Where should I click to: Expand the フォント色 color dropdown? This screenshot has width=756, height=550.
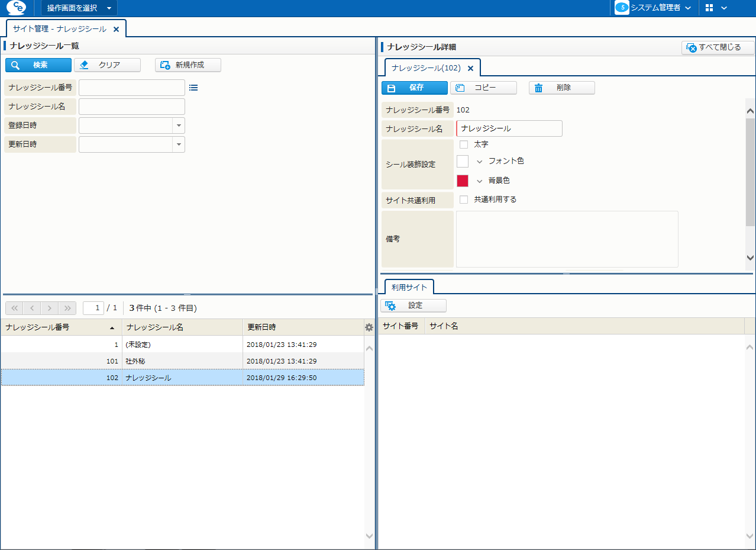pos(480,162)
